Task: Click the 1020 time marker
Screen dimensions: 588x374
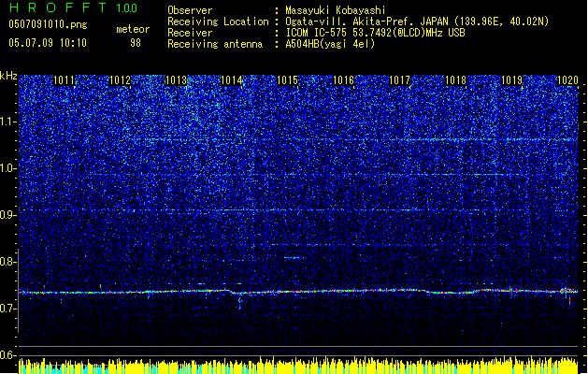Action: pos(567,80)
